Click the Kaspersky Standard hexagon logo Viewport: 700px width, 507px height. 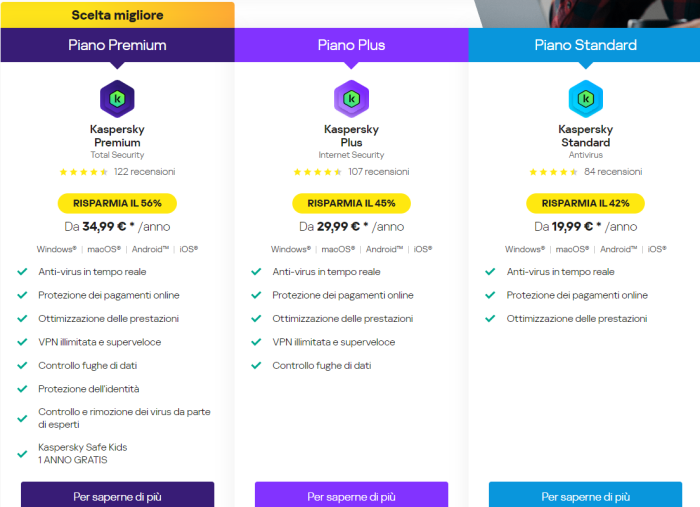click(x=585, y=98)
